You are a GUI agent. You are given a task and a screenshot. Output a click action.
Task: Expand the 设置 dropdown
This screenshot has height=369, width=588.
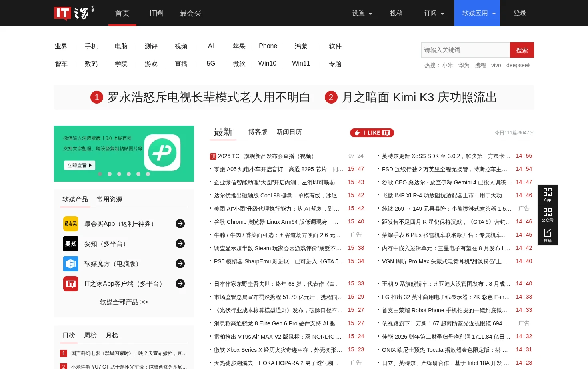(x=362, y=13)
